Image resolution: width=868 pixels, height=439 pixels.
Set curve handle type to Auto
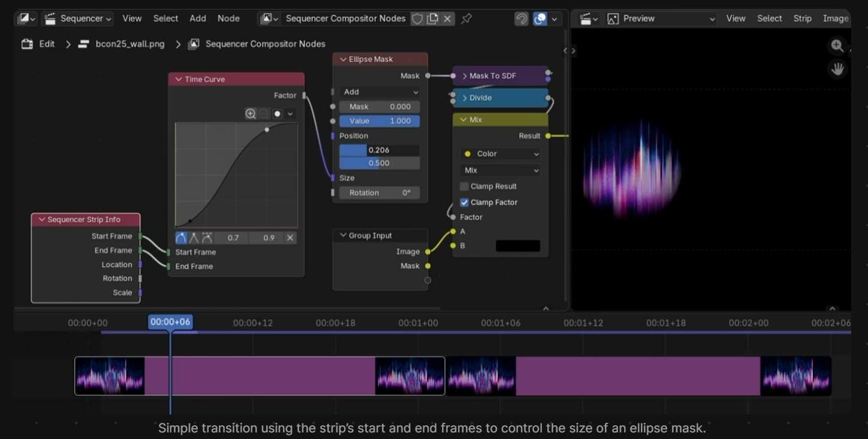pos(181,238)
